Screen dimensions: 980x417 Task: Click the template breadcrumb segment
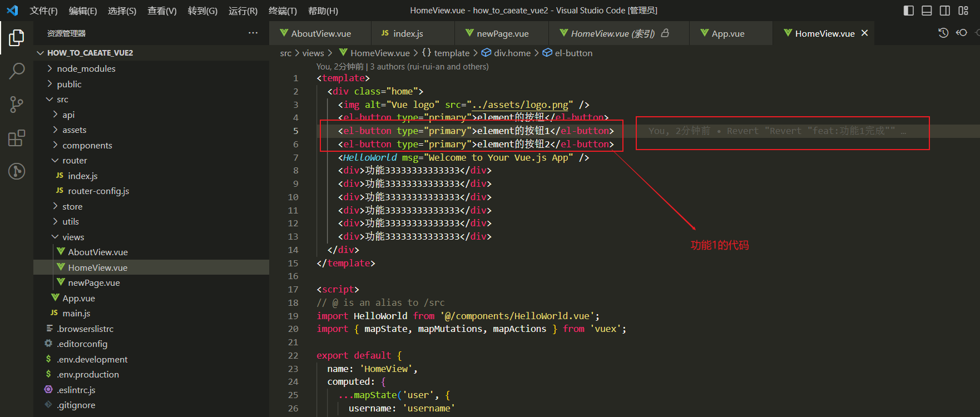pos(446,53)
